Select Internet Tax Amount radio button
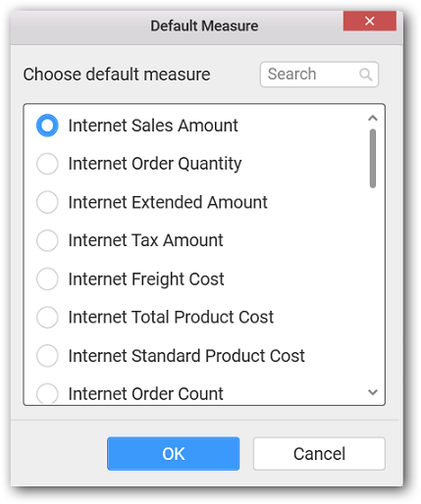The image size is (421, 504). [47, 240]
